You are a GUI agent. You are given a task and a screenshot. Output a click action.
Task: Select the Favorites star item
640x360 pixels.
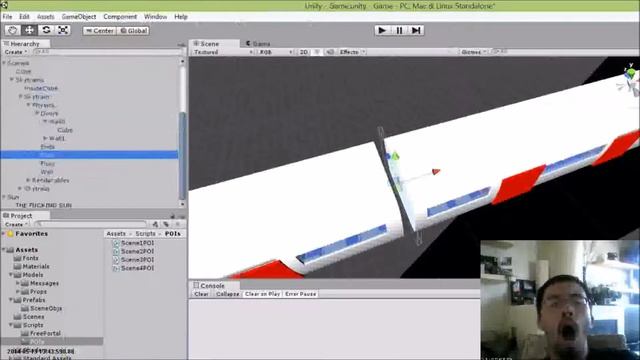tap(27, 234)
